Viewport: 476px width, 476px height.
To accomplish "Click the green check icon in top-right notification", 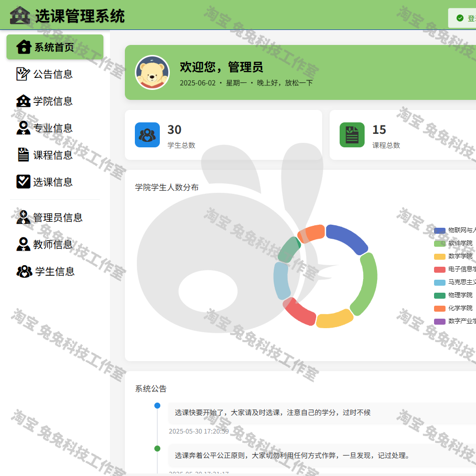I will click(460, 18).
